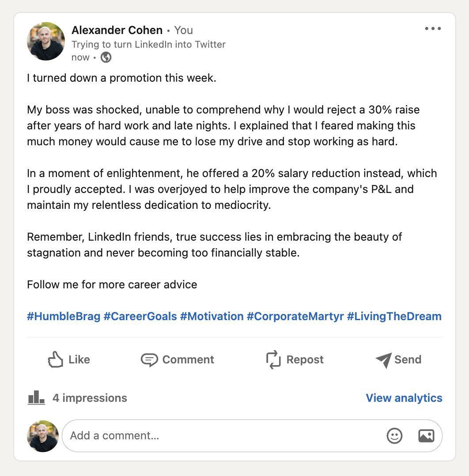Select the #Motivation hashtag link

pos(212,316)
